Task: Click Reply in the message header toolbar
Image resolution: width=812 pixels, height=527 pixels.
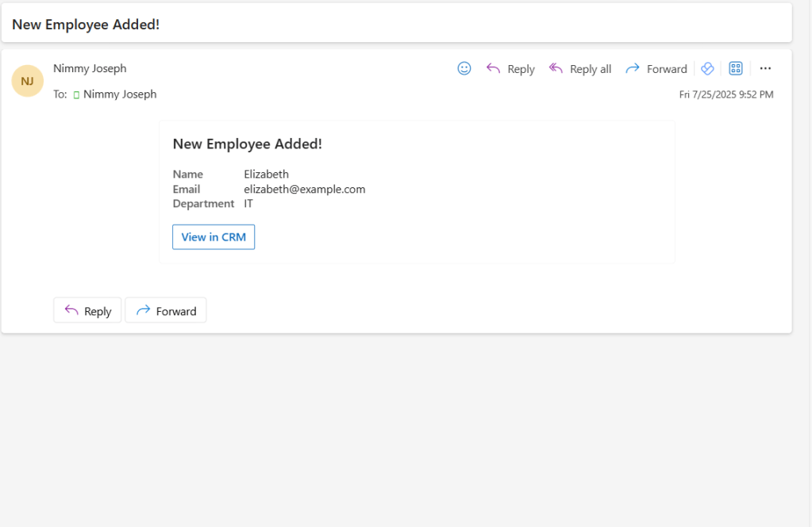Action: click(x=510, y=69)
